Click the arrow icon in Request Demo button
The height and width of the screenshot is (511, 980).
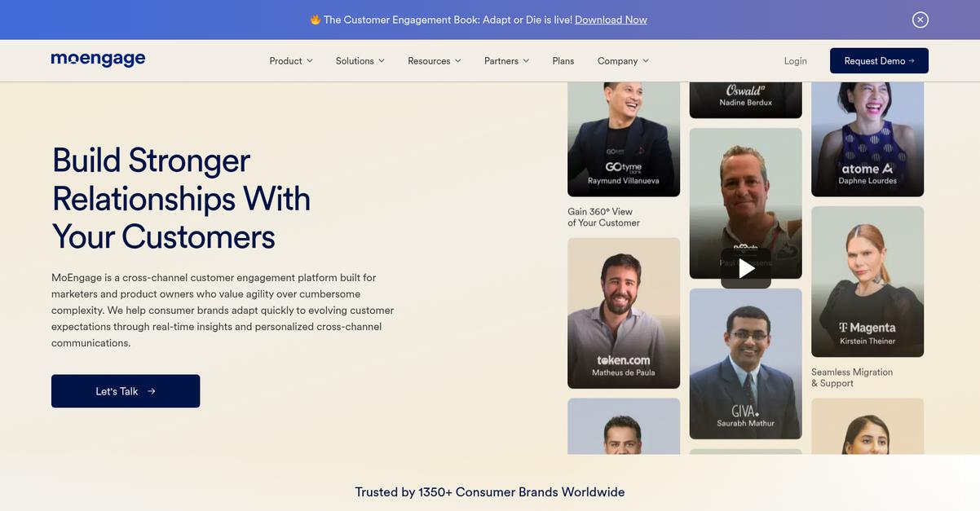pyautogui.click(x=912, y=61)
